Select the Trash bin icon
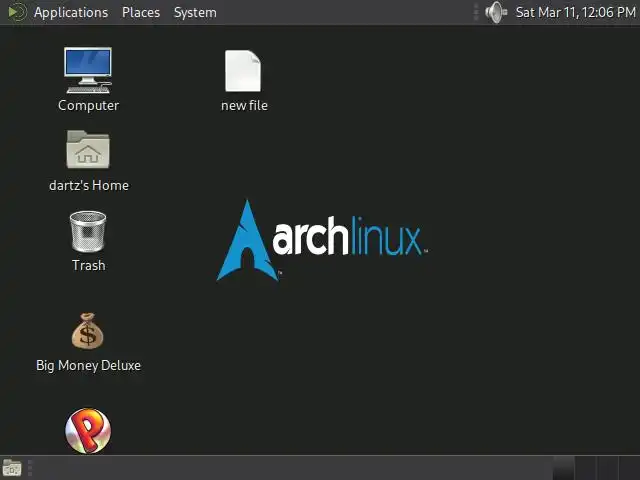Screen dimensions: 640x480 tap(88, 232)
